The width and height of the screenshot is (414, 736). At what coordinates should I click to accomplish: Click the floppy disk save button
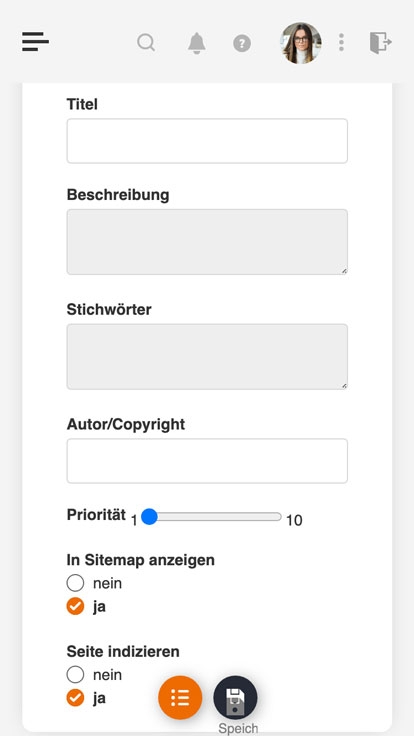click(x=235, y=698)
